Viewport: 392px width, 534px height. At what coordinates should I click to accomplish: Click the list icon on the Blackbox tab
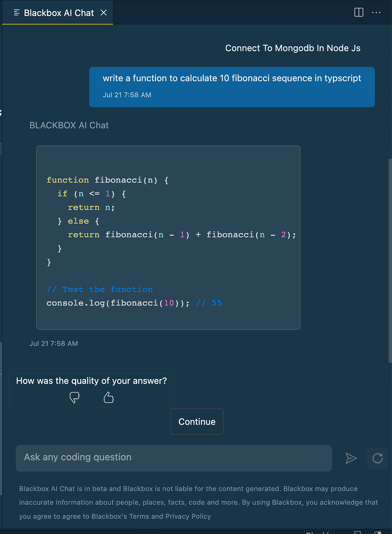click(16, 13)
